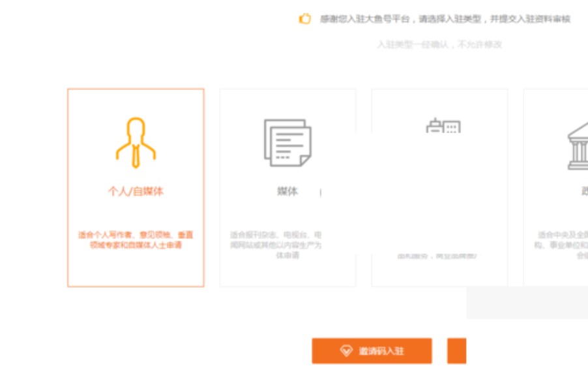Image resolution: width=588 pixels, height=387 pixels.
Task: Click the government columned building icon
Action: [x=578, y=146]
